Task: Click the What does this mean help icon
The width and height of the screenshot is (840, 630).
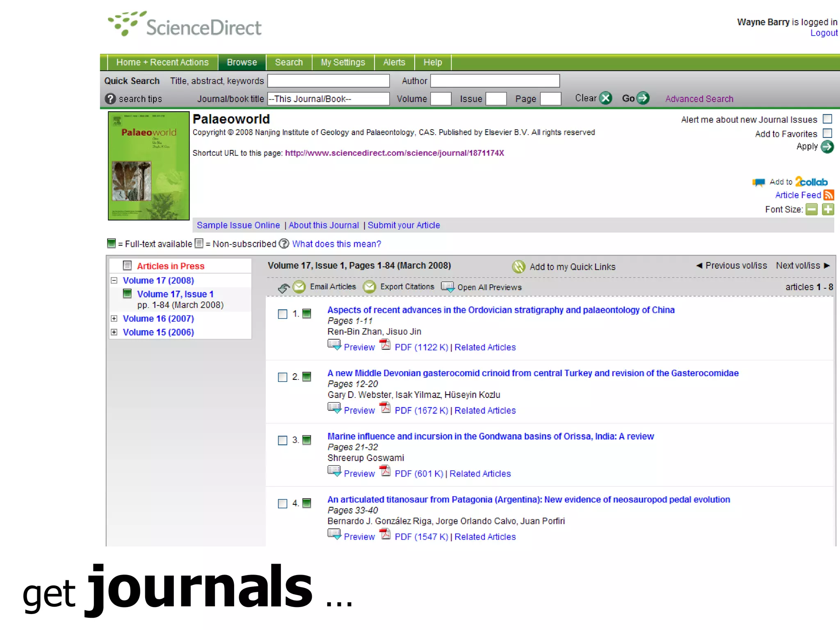Action: coord(284,244)
